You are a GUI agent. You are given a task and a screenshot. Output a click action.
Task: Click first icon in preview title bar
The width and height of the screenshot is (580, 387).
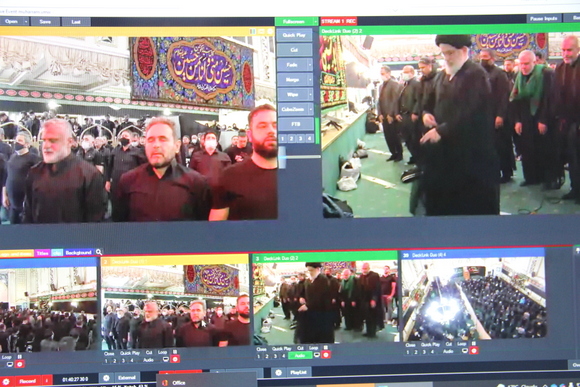click(253, 32)
